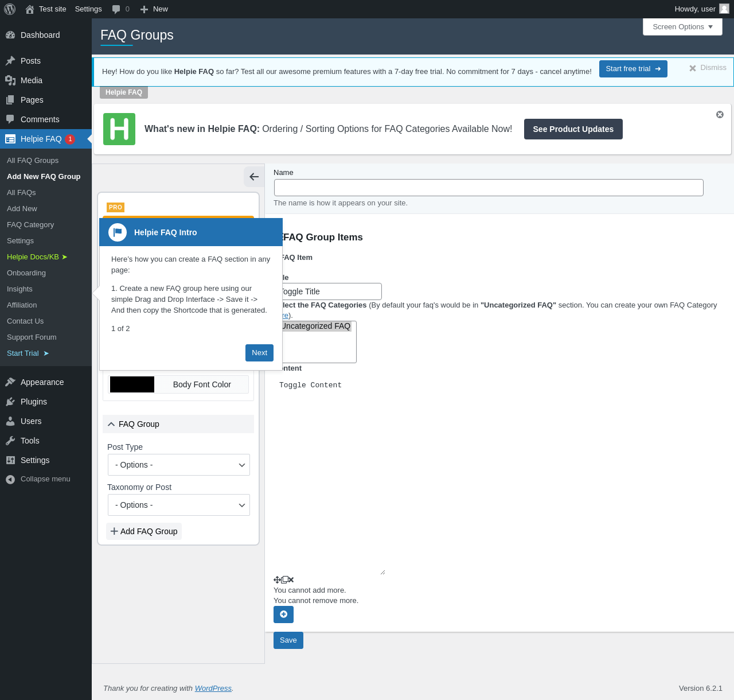
Task: Click the Start free trial button
Action: 633,69
